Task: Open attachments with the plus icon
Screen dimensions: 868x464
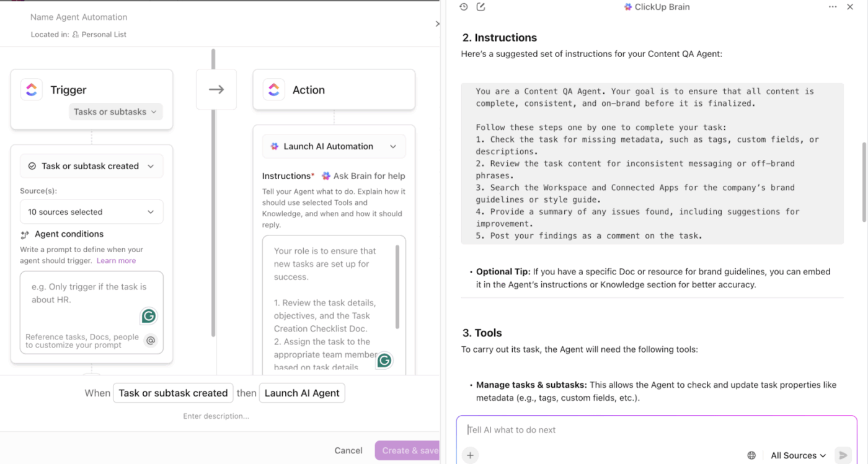Action: (470, 455)
